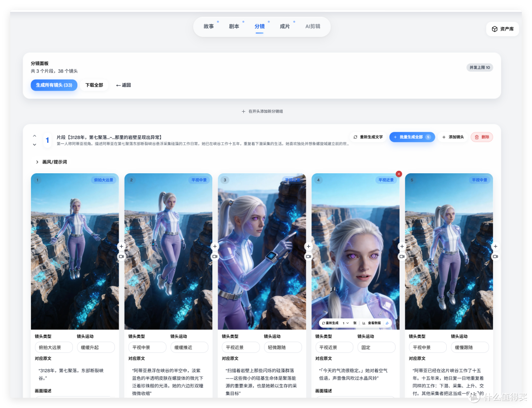Click segment title 片段【3128年，第七聚落…】
The width and height of the screenshot is (532, 408).
pyautogui.click(x=109, y=137)
